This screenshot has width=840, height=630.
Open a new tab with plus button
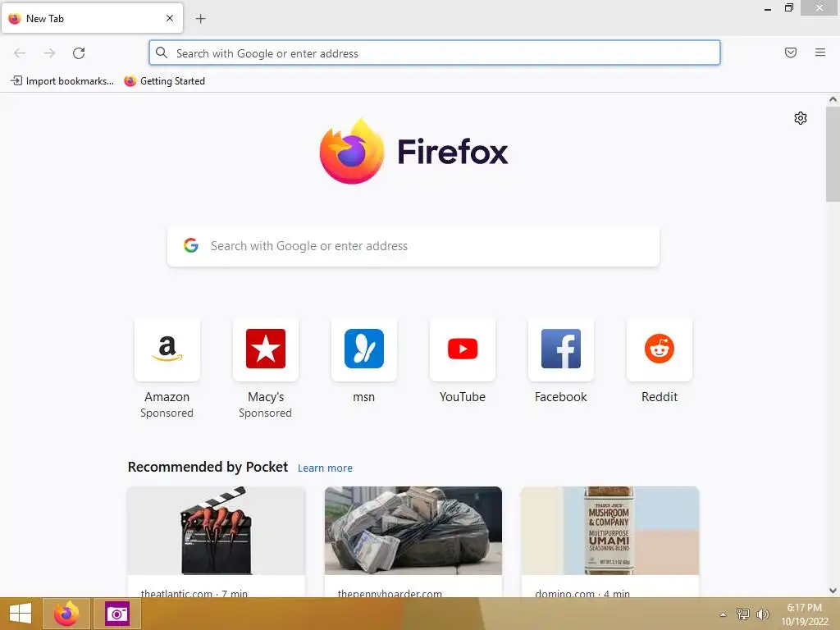point(200,19)
